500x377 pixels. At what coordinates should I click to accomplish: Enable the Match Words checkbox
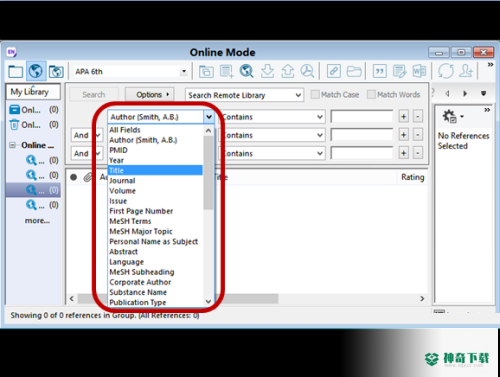point(371,95)
